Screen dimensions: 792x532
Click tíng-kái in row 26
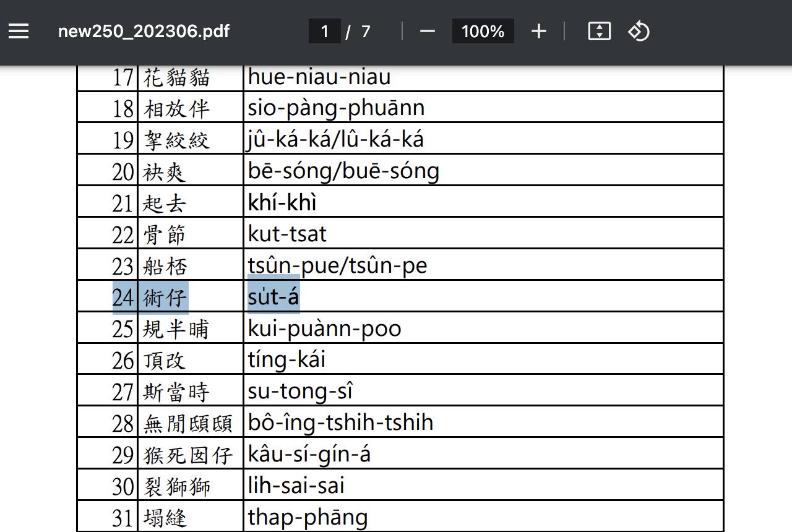(x=286, y=360)
